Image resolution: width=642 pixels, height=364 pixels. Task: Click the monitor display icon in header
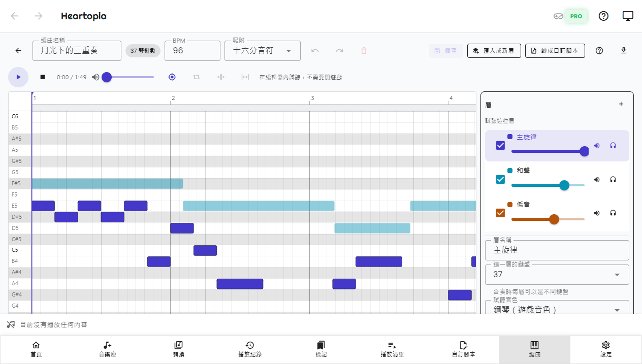(x=628, y=16)
